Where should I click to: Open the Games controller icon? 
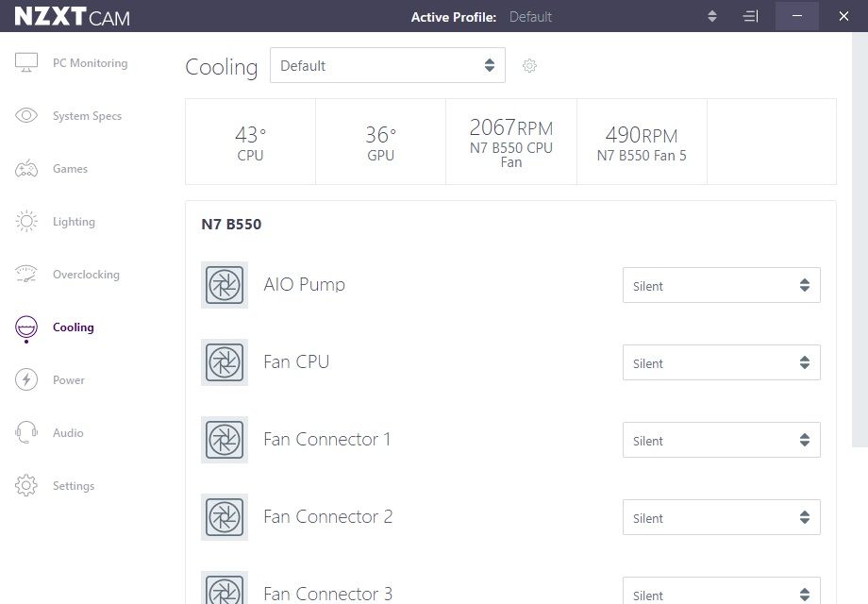click(x=26, y=168)
